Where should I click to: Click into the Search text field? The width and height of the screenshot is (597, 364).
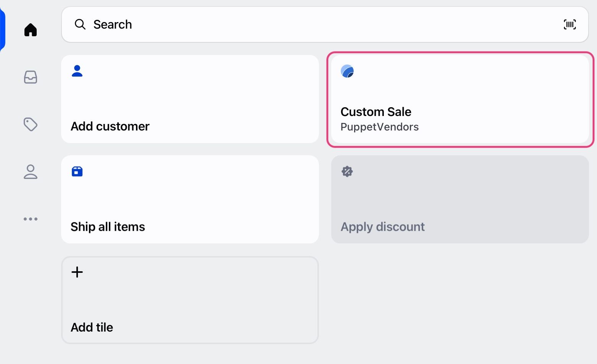306,24
